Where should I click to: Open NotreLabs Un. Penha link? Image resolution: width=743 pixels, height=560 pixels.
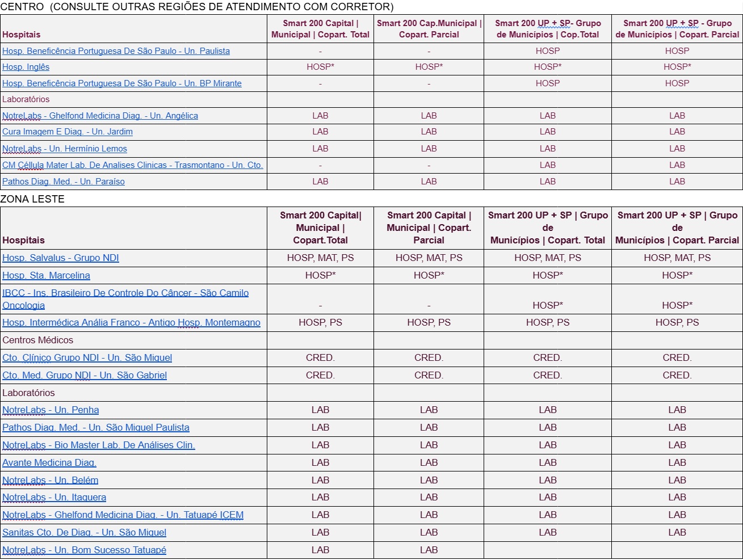(51, 410)
